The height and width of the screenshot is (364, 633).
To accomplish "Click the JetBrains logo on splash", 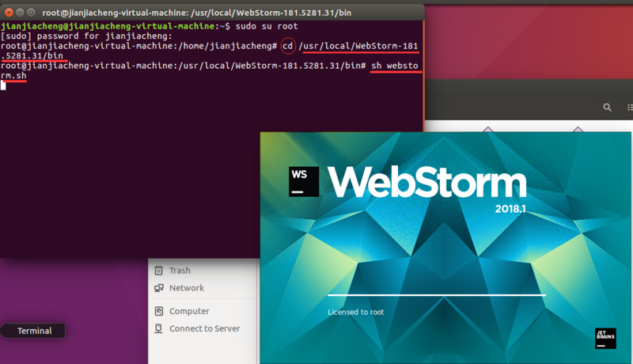I will (605, 338).
